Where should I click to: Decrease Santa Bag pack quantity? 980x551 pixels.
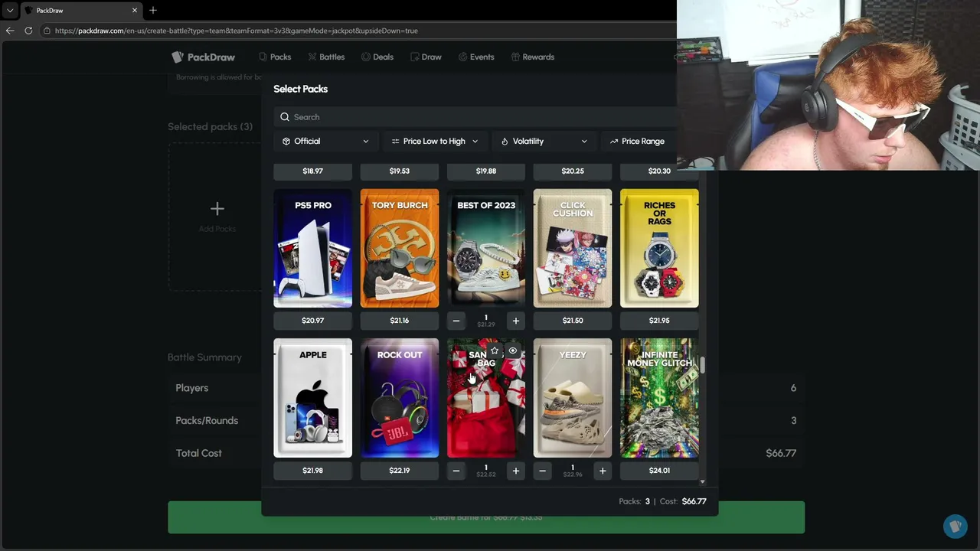click(456, 471)
